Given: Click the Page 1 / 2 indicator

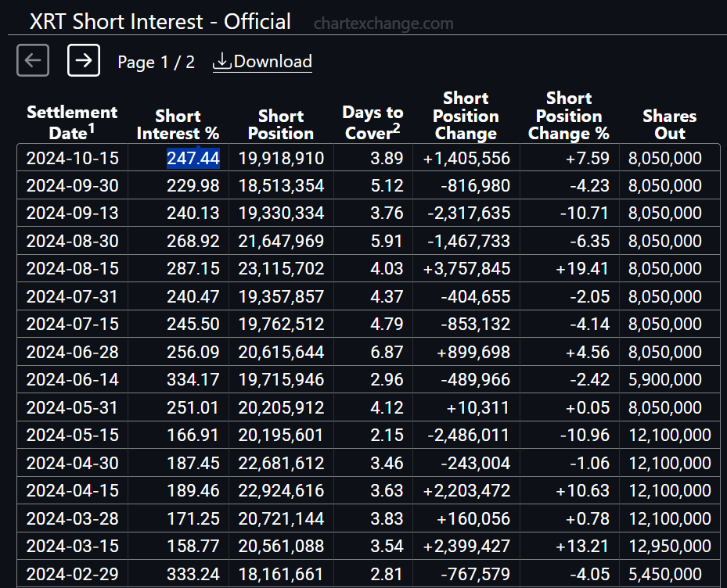Looking at the screenshot, I should 157,62.
